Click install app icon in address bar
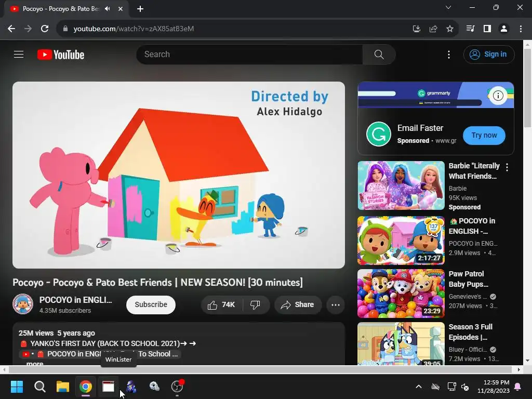 tap(417, 29)
